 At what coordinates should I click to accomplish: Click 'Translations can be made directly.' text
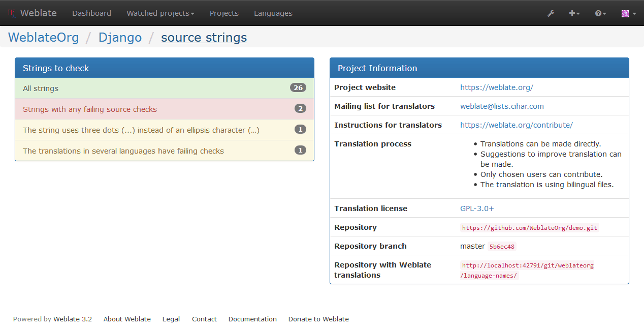540,144
